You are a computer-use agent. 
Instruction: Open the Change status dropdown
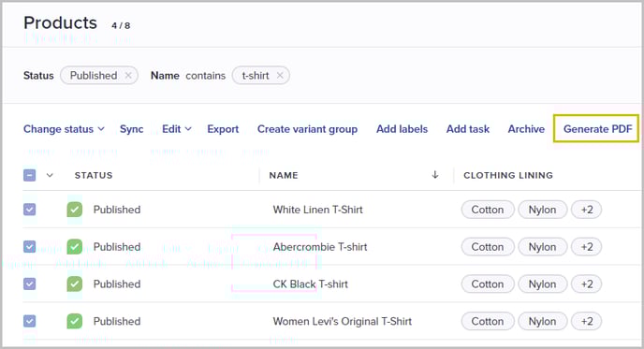coord(64,129)
